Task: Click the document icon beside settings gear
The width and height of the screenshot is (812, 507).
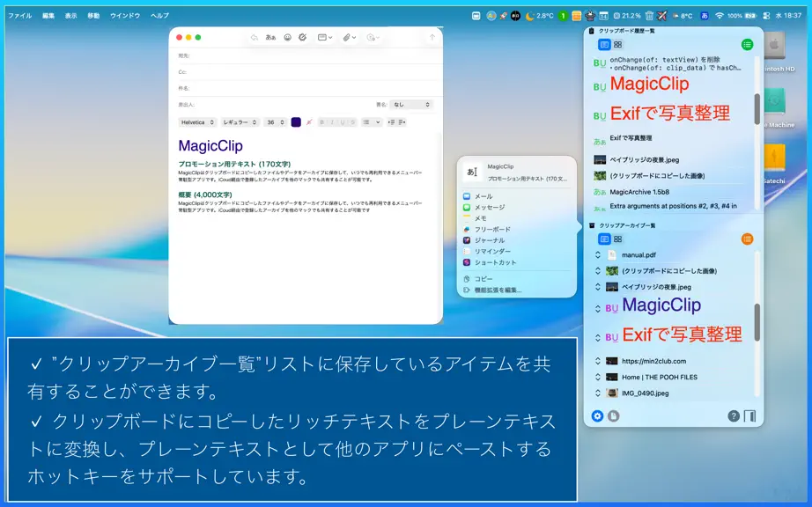Action: click(x=613, y=416)
